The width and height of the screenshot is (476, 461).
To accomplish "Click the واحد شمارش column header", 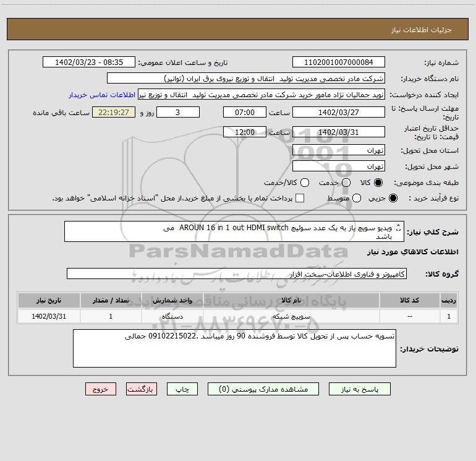I will [x=172, y=301].
